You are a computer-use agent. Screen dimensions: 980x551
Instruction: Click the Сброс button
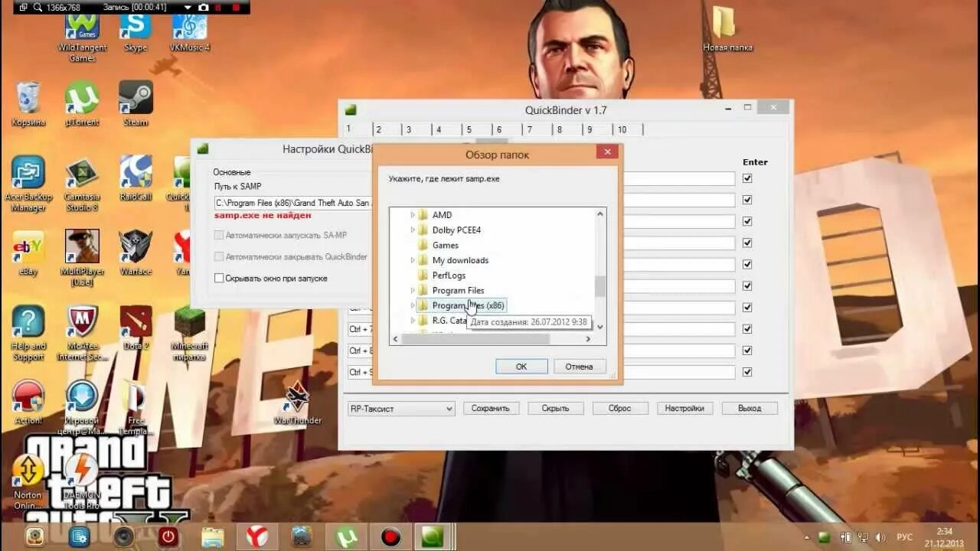619,409
